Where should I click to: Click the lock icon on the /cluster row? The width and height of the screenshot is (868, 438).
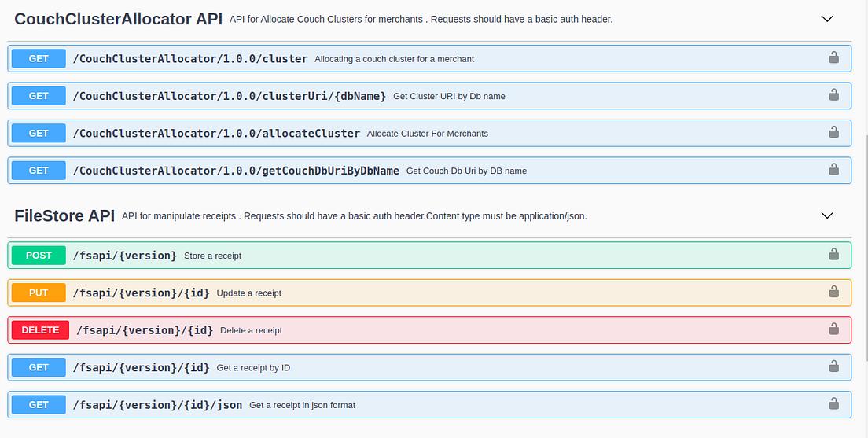coord(833,57)
